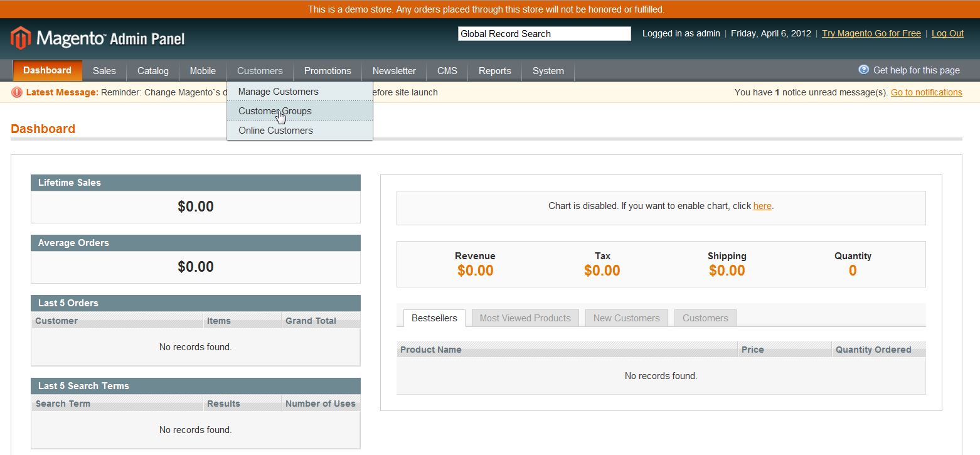980x455 pixels.
Task: Click the Magento logo icon
Action: click(20, 38)
